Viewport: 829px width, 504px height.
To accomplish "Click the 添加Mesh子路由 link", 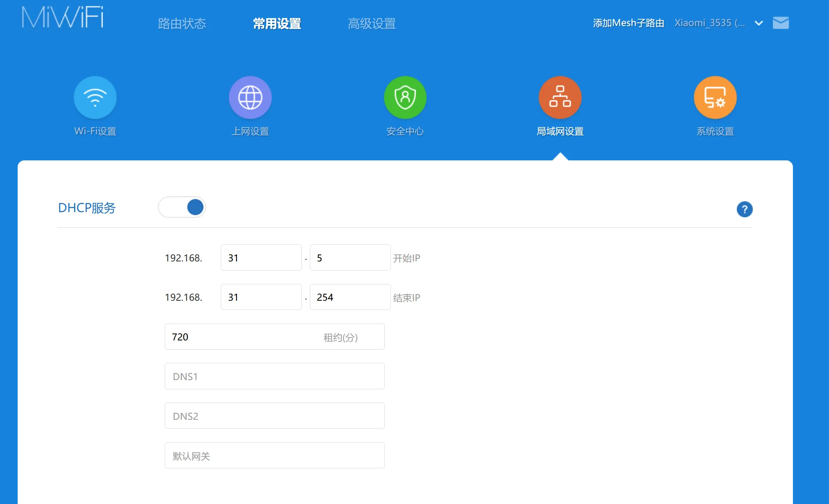I will 629,23.
